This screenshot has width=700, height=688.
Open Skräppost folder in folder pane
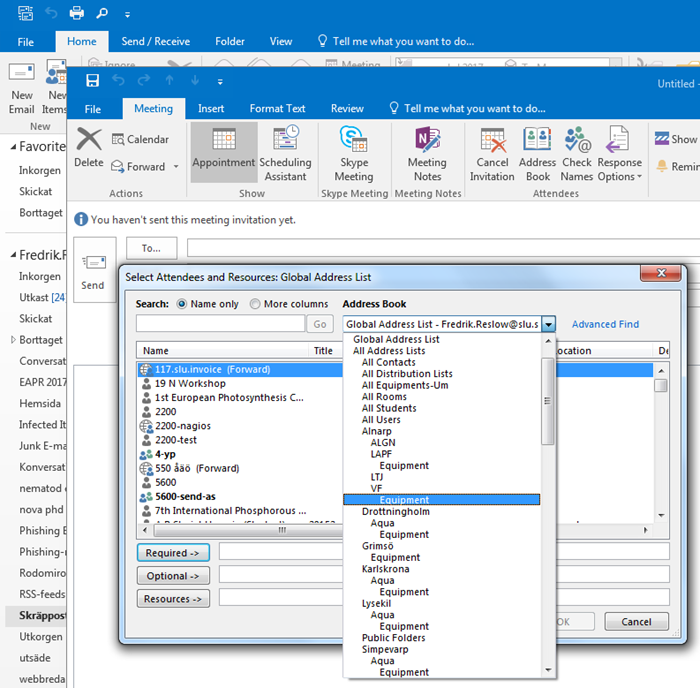click(x=36, y=615)
